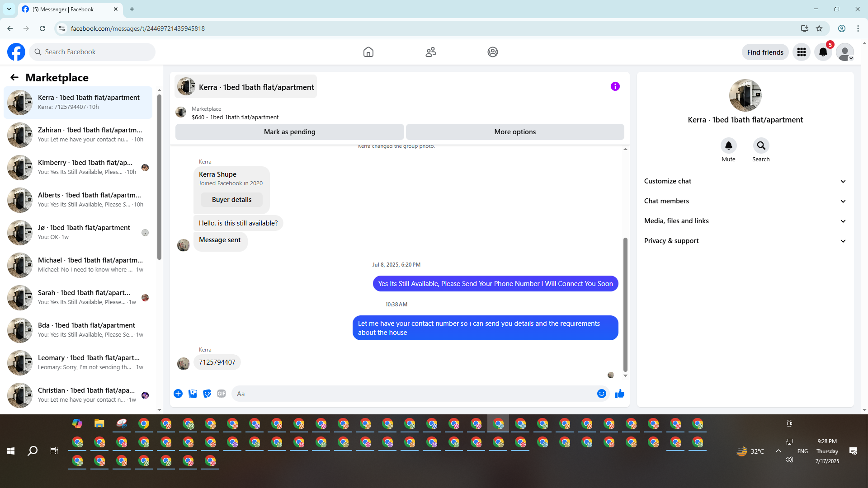
Task: Open Kerra's large profile photo in sidebar
Action: click(745, 95)
